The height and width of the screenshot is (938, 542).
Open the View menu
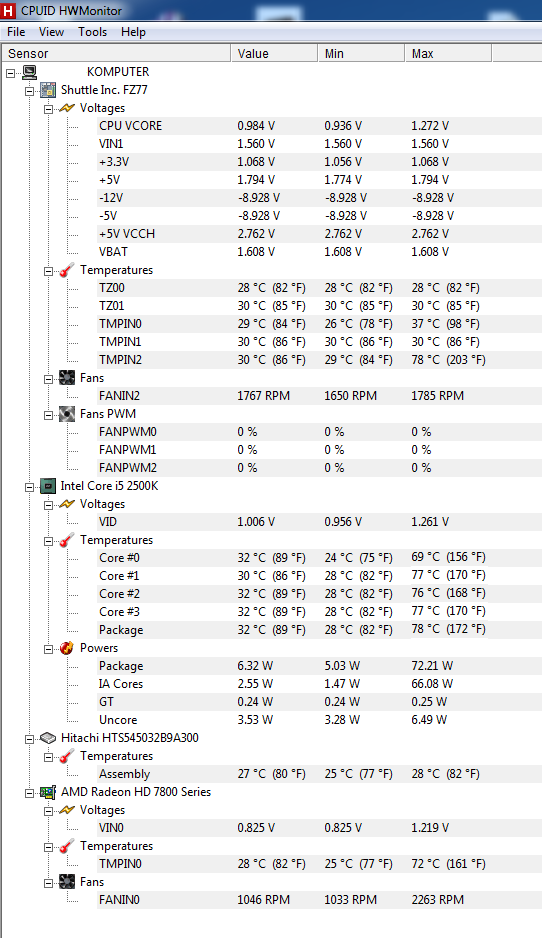click(51, 32)
